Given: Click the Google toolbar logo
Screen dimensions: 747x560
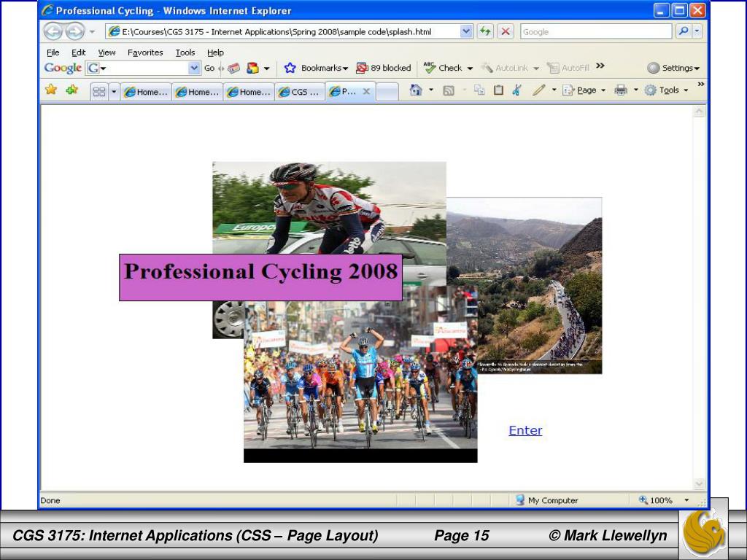Looking at the screenshot, I should (63, 68).
